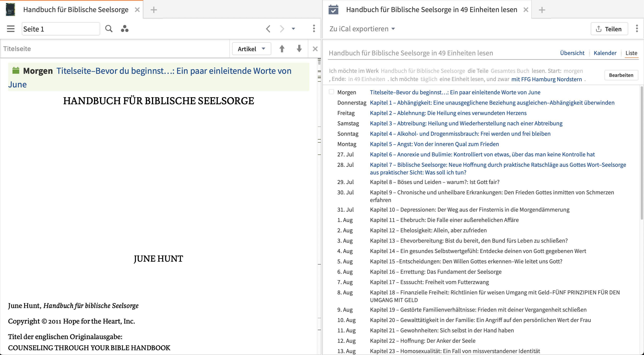Open the book panel kebab menu
This screenshot has height=355, width=644.
pos(314,28)
